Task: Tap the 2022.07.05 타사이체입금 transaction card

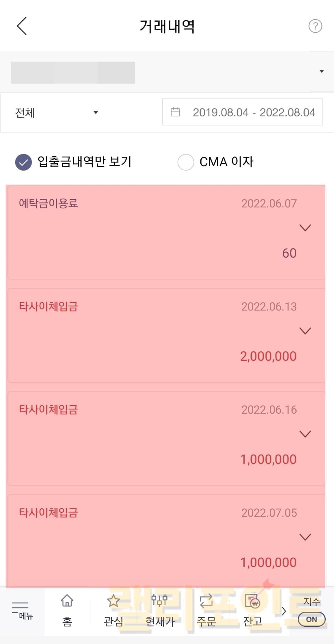Action: coord(155,539)
